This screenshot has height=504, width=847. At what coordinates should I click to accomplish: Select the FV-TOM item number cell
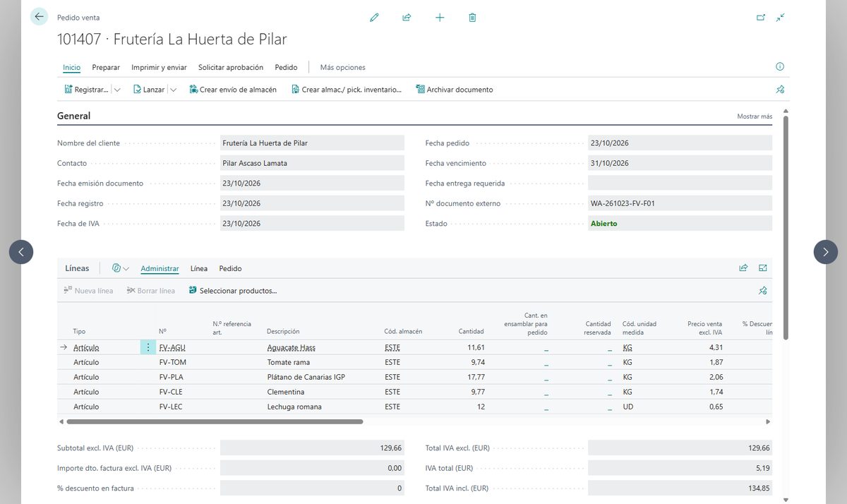pos(173,362)
